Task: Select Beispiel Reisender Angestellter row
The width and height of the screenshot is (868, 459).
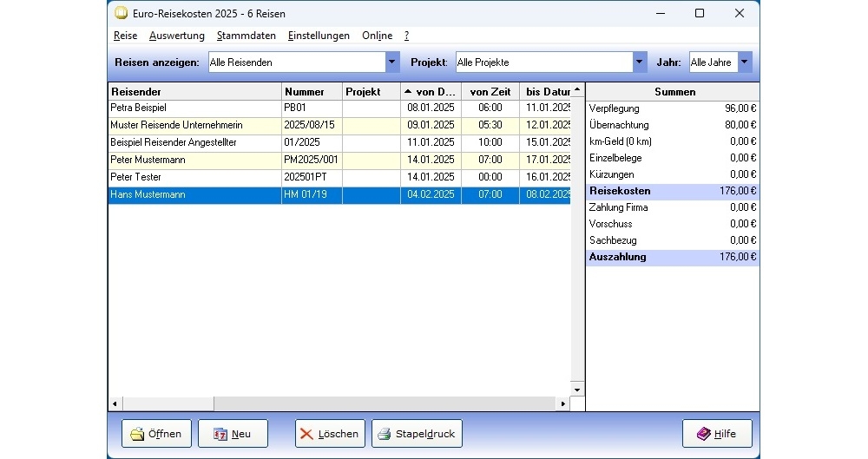Action: click(x=339, y=142)
